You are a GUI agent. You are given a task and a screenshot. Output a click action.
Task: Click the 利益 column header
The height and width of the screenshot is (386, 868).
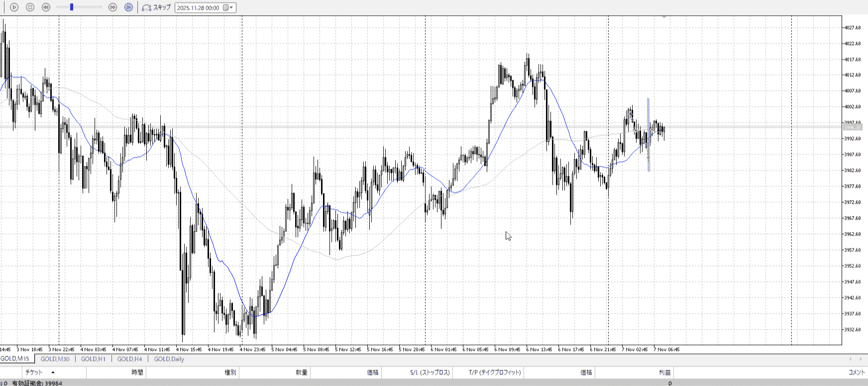tap(664, 373)
